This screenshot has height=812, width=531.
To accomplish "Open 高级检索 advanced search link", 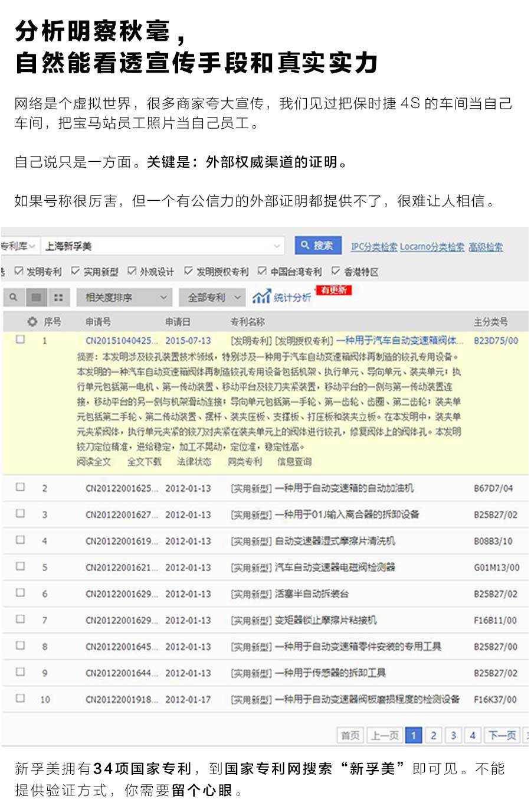I will click(x=486, y=247).
